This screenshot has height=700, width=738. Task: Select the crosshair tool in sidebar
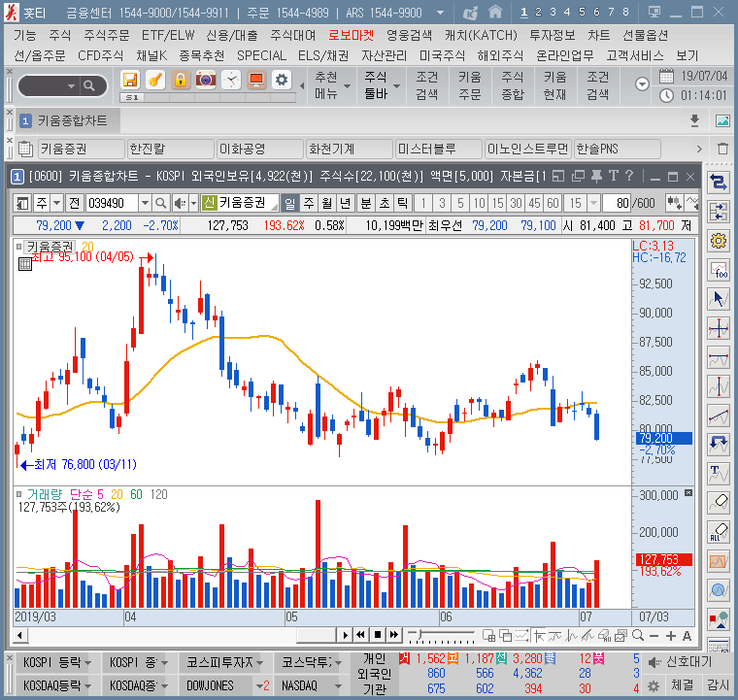click(719, 328)
